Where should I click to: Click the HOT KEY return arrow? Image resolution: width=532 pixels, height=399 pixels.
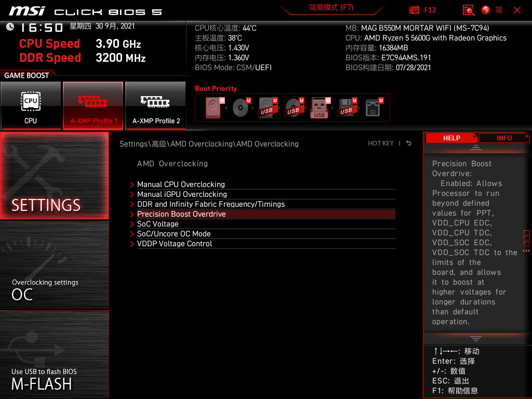pos(408,143)
